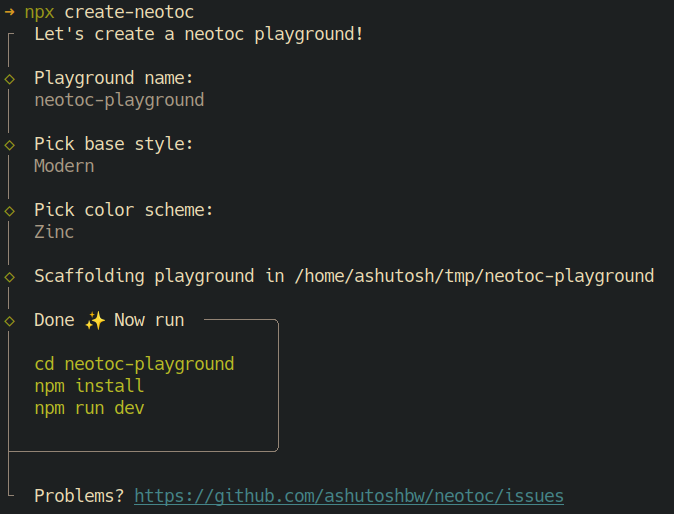The width and height of the screenshot is (674, 514).
Task: Click the diamond marker beside 'Done'
Action: [9, 321]
